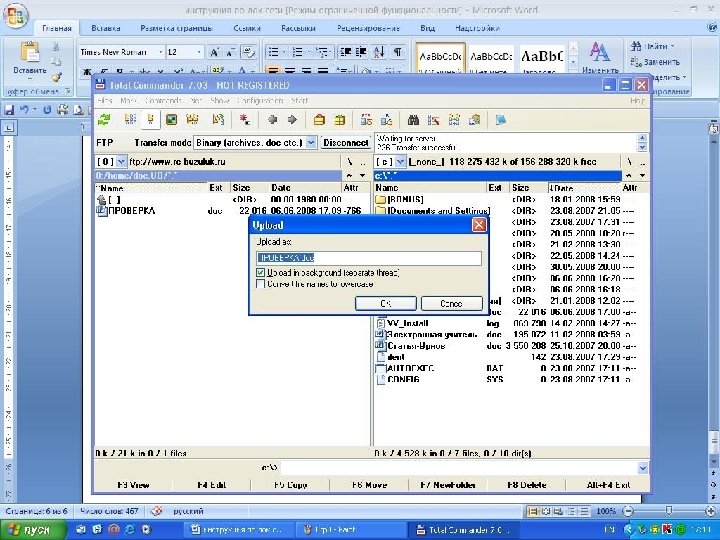The height and width of the screenshot is (540, 720).
Task: Open FTP connect icon in toolbar
Action: click(366, 120)
